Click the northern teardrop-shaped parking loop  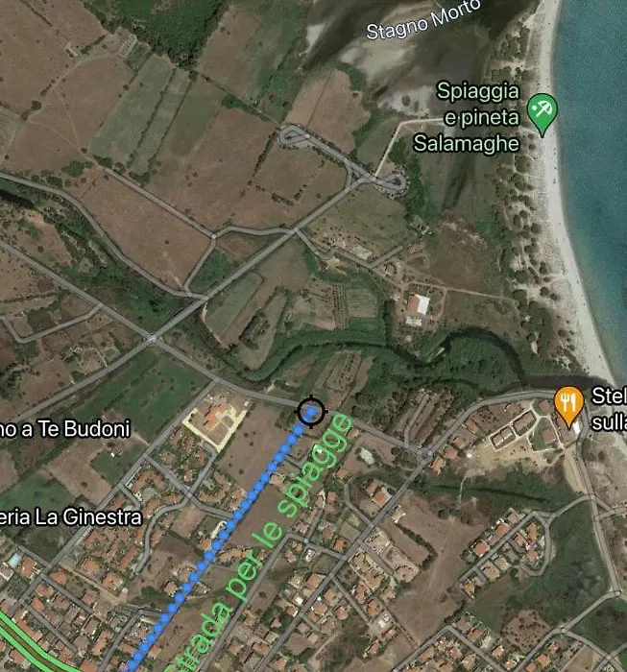pyautogui.click(x=295, y=135)
